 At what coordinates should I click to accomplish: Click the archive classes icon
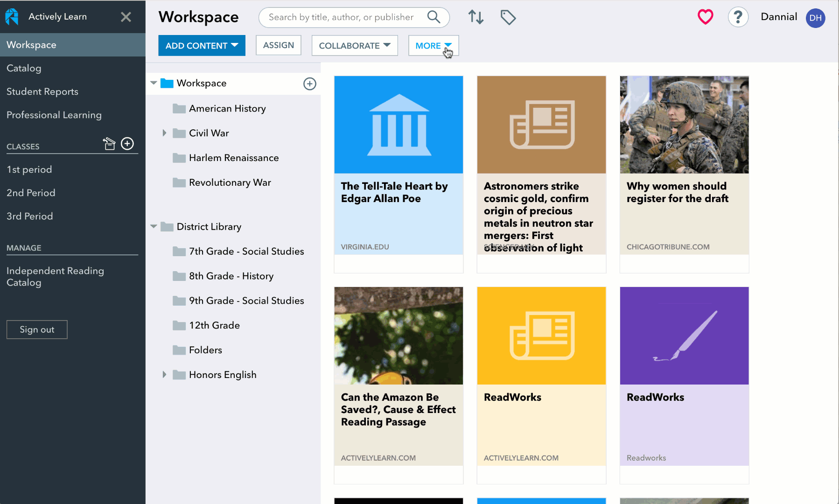point(109,144)
